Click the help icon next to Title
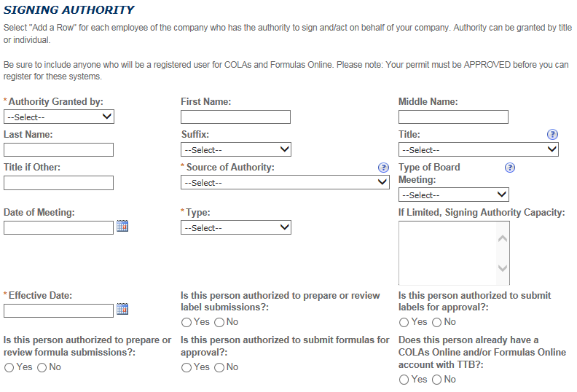 (552, 135)
